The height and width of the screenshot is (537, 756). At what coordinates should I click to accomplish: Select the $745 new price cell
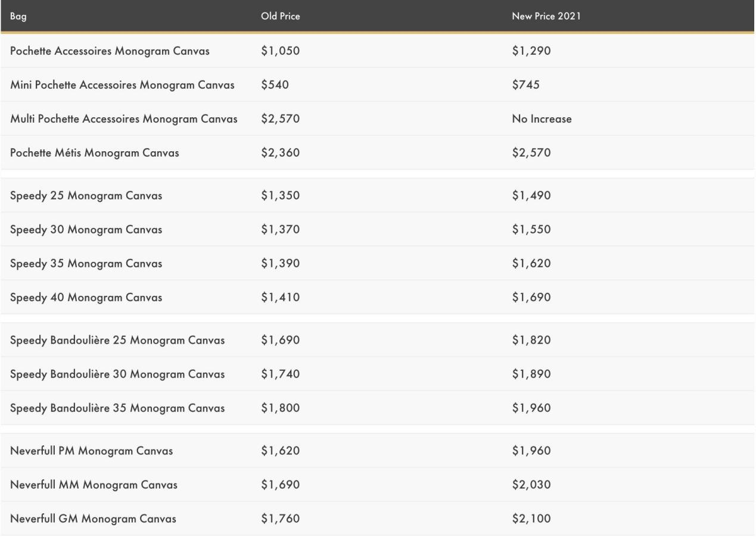point(525,85)
